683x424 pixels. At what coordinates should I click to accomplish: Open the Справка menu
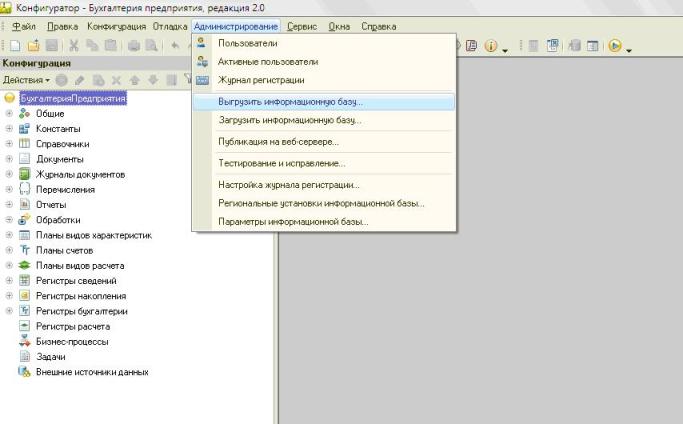click(x=379, y=27)
